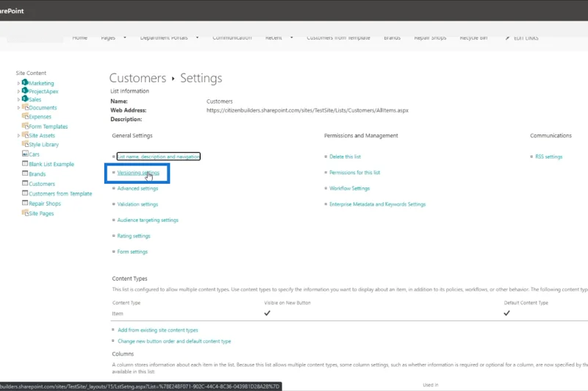Click Add from existing site content types
Image resolution: width=588 pixels, height=391 pixels.
pyautogui.click(x=158, y=330)
